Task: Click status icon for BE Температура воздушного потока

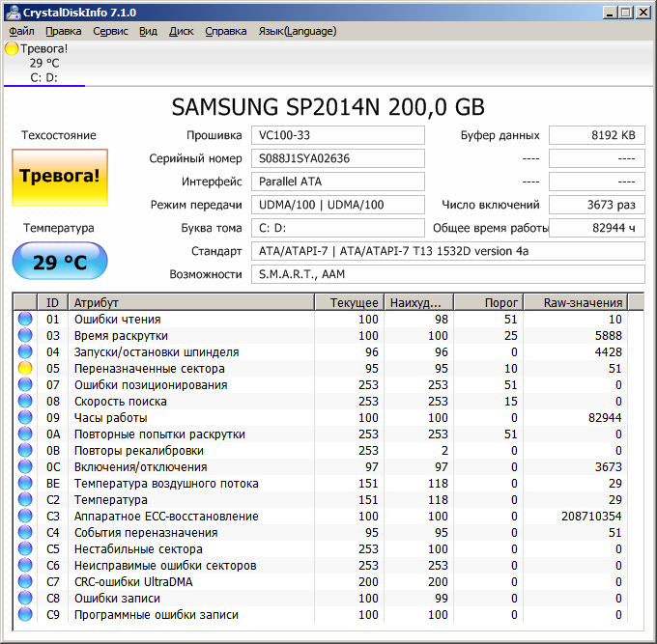Action: [x=25, y=483]
